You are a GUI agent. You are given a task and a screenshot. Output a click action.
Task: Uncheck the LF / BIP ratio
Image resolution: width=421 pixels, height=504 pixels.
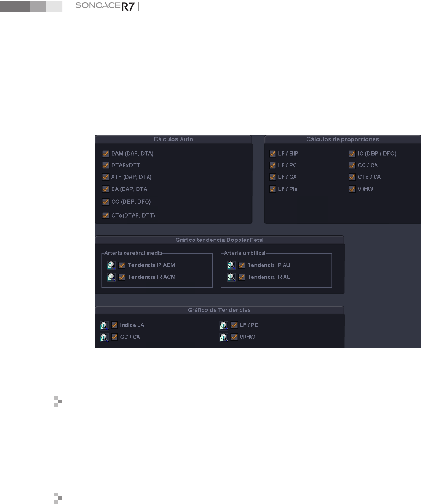pos(273,154)
